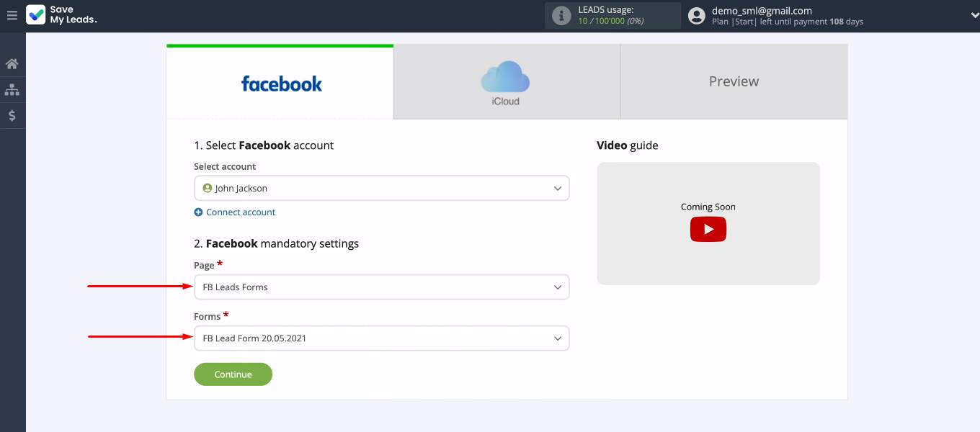Click the green Continue button
980x432 pixels.
point(233,374)
